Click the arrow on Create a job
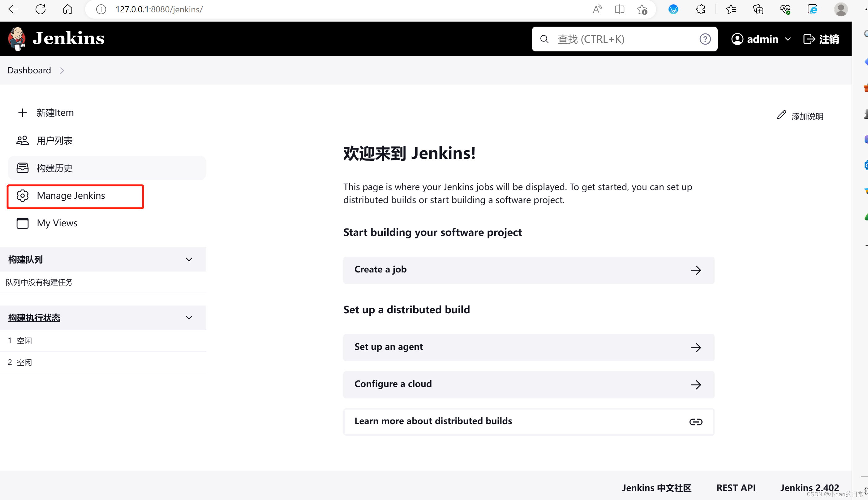 [x=696, y=270]
